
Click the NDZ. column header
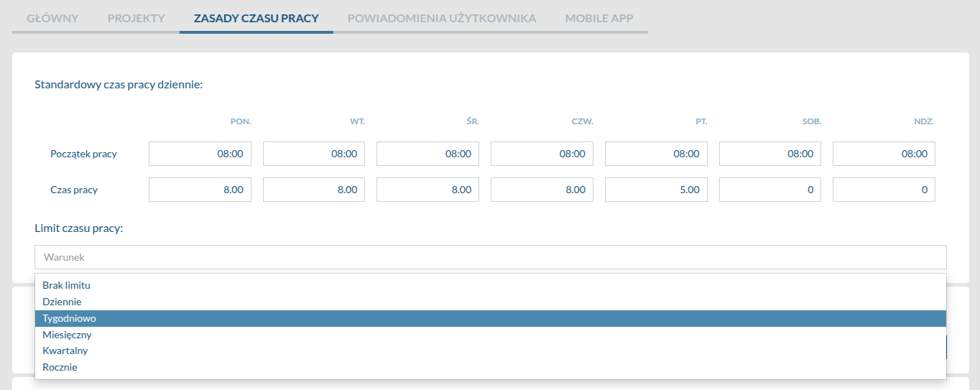tap(924, 121)
